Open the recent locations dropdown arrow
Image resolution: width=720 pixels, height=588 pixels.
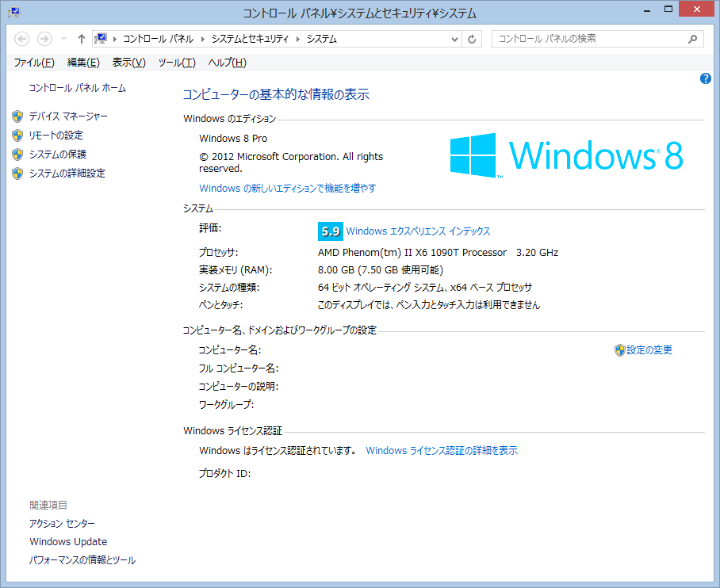pyautogui.click(x=63, y=39)
